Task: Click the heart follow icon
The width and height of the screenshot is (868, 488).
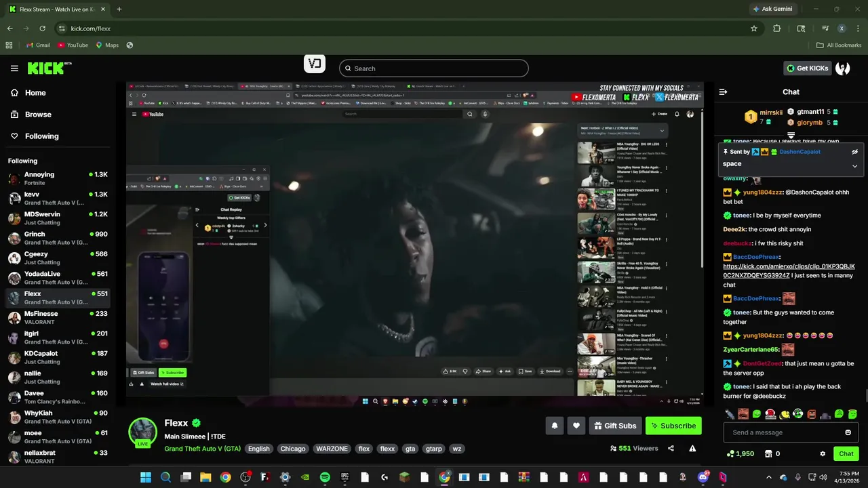Action: (576, 426)
